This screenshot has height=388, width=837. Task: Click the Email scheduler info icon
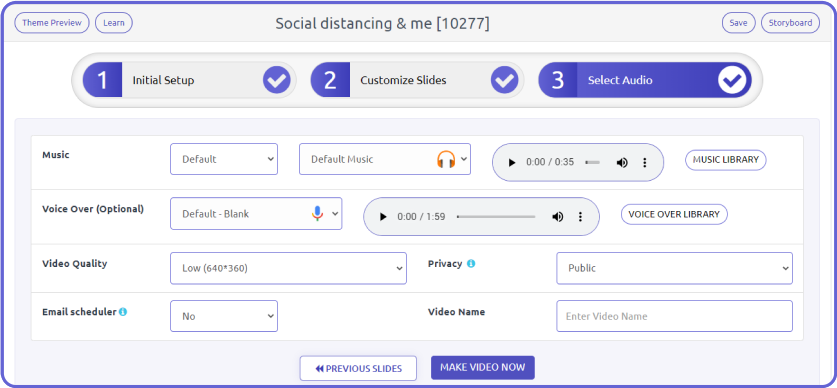[123, 312]
